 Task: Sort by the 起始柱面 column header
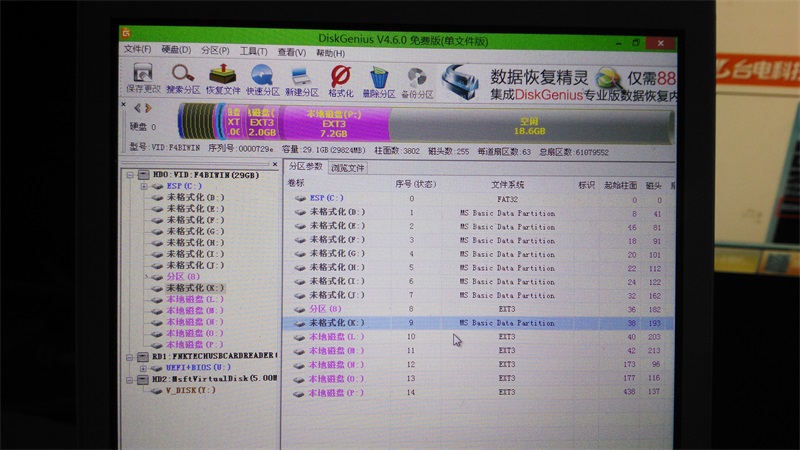point(620,186)
